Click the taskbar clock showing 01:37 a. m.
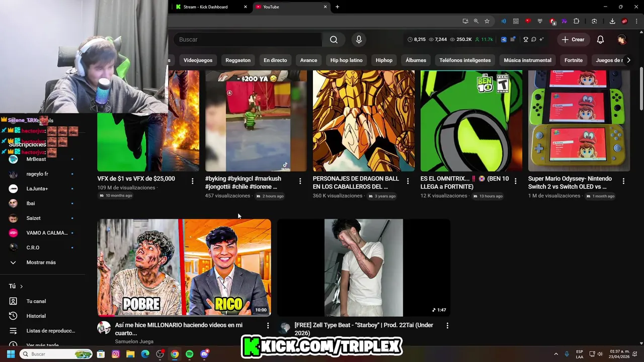Image resolution: width=644 pixels, height=362 pixels. 619,354
